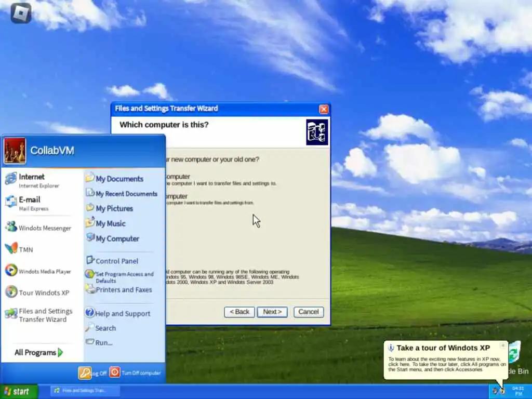532x399 pixels.
Task: Click the Files and Settings taskbar button
Action: coord(85,391)
